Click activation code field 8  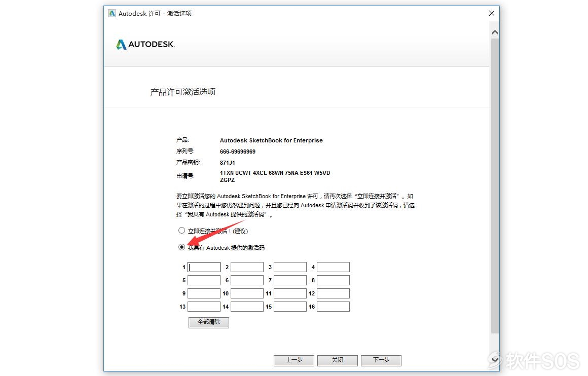click(334, 280)
